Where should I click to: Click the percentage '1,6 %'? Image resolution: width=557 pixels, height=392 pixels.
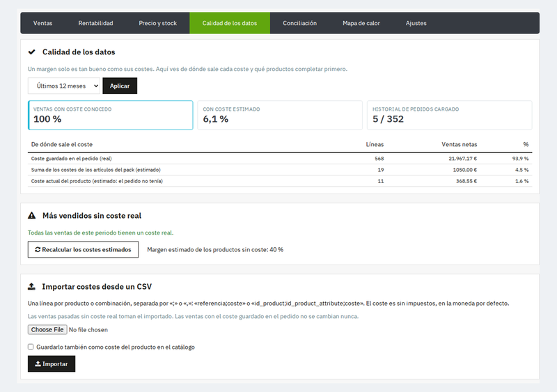tap(521, 181)
